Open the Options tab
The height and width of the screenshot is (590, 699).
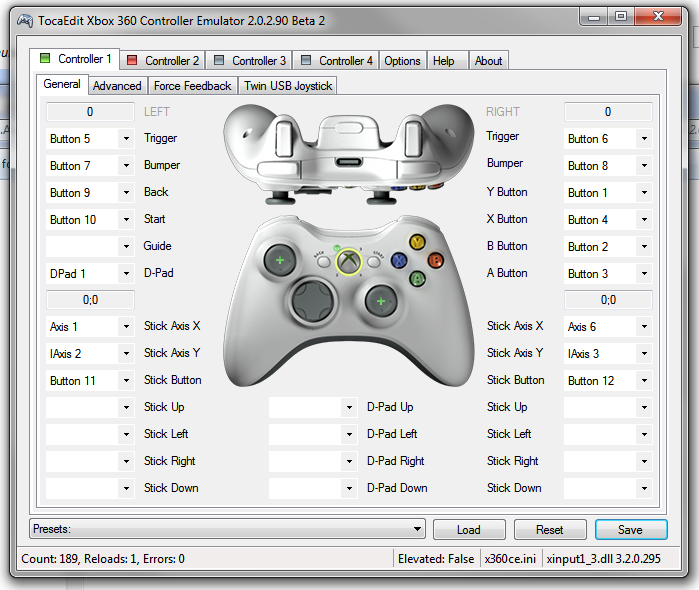tap(402, 60)
